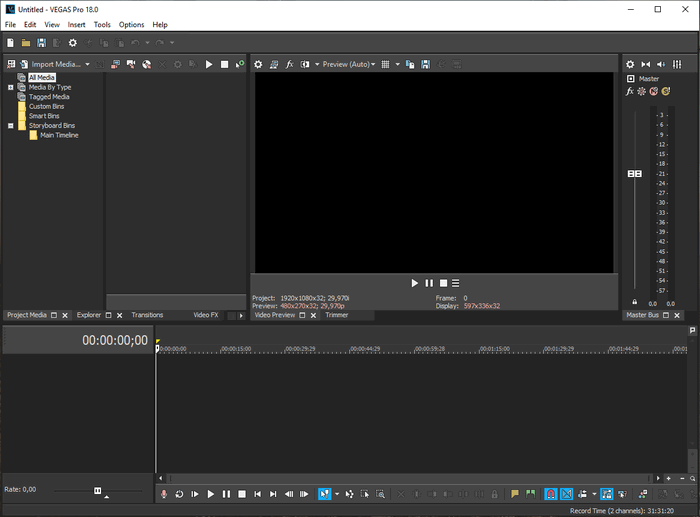Toggle Split Screen View icon
This screenshot has width=700, height=517.
pyautogui.click(x=305, y=64)
